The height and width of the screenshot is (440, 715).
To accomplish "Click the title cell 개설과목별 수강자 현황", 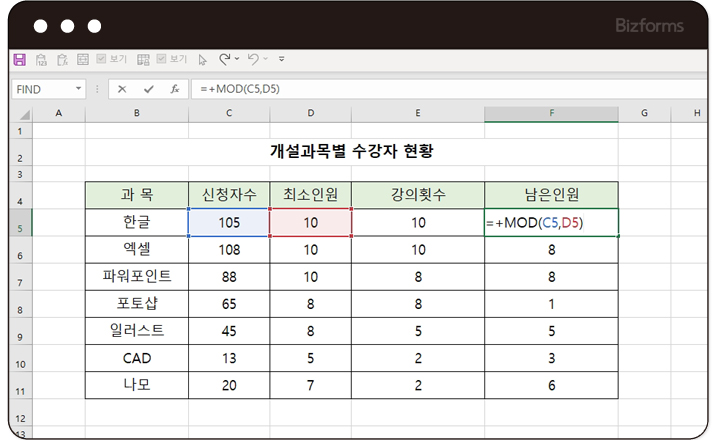I will [352, 151].
